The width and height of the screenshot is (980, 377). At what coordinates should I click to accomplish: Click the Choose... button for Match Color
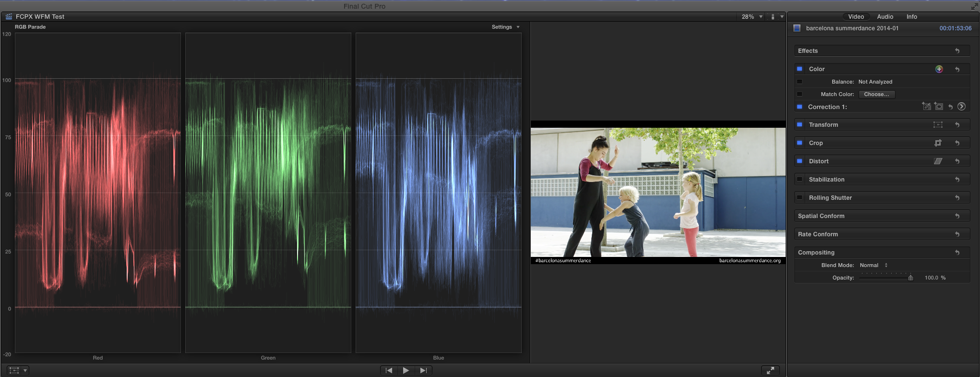[877, 95]
